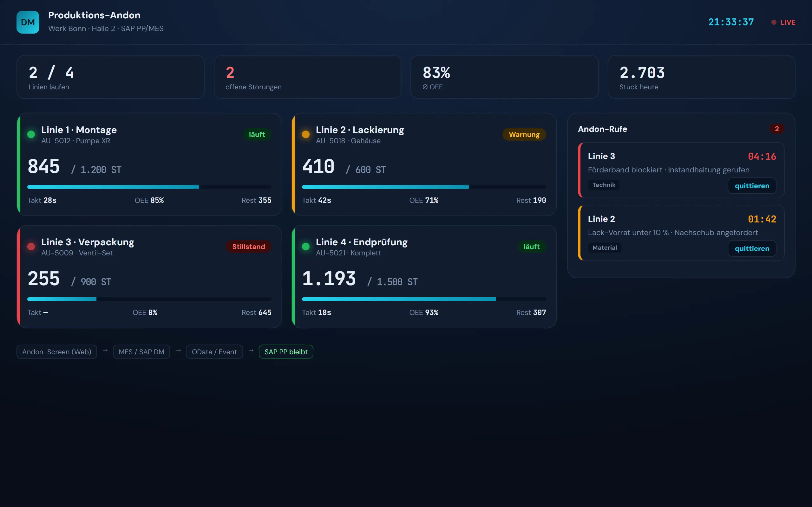Click green status dot of Linie 4 Endprüfung
812x507 pixels.
pyautogui.click(x=306, y=247)
